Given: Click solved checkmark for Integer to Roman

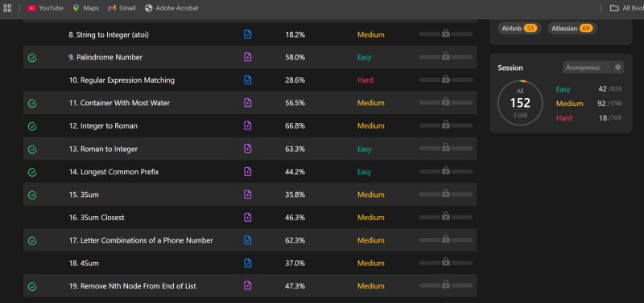Looking at the screenshot, I should pos(32,127).
